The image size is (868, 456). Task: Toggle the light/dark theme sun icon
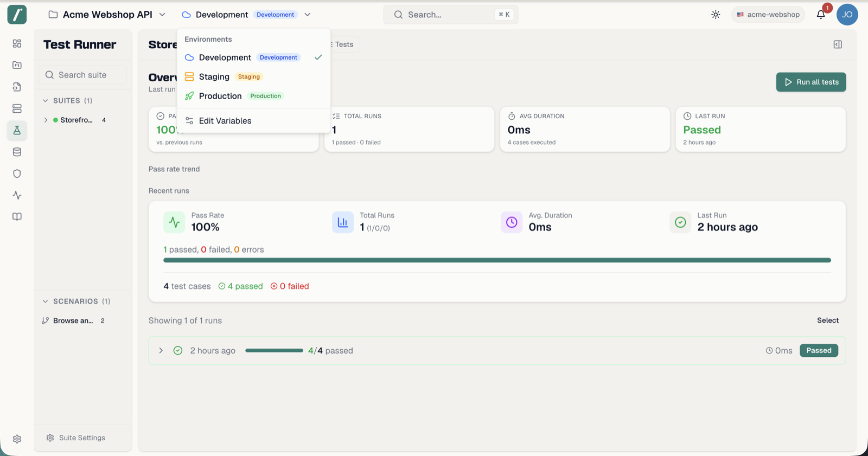tap(716, 15)
